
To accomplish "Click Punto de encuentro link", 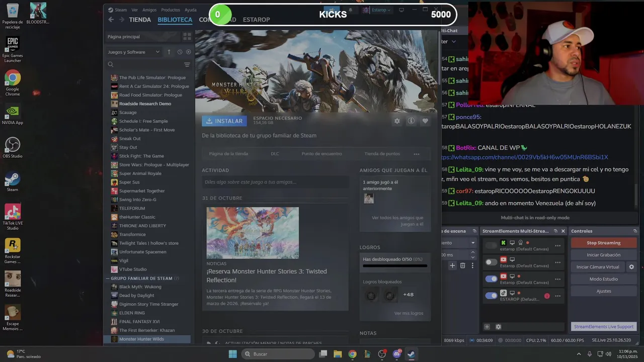I will pos(321,154).
